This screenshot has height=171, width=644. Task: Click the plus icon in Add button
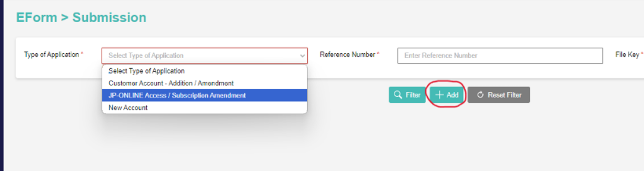click(x=439, y=95)
